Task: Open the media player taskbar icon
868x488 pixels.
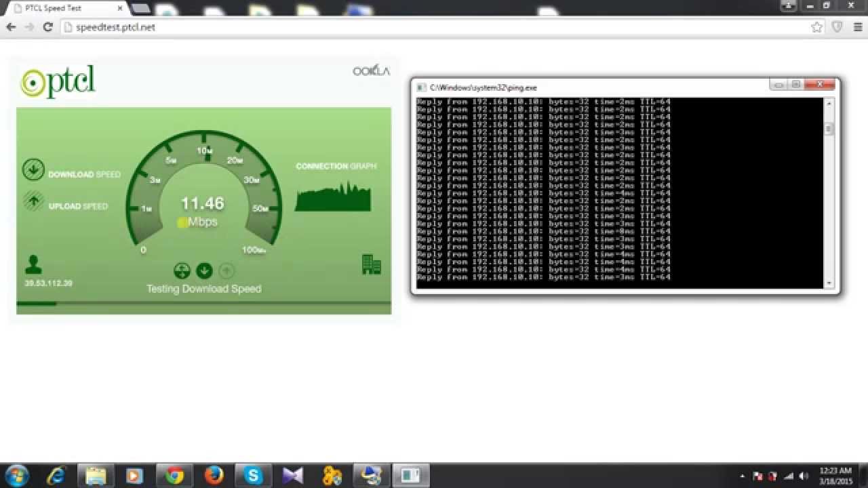Action: [x=135, y=476]
